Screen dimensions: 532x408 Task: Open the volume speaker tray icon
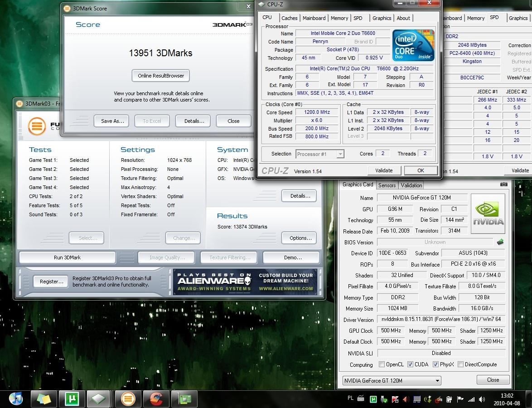pos(481,399)
